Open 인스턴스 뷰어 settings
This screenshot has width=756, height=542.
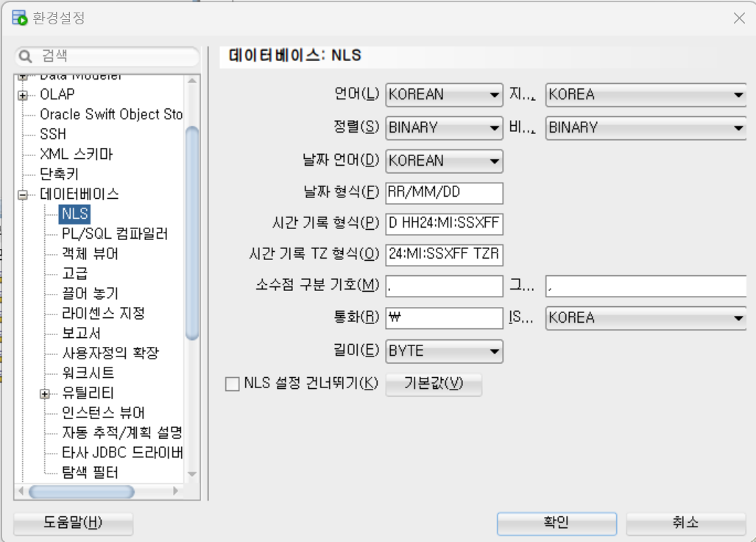click(x=103, y=413)
